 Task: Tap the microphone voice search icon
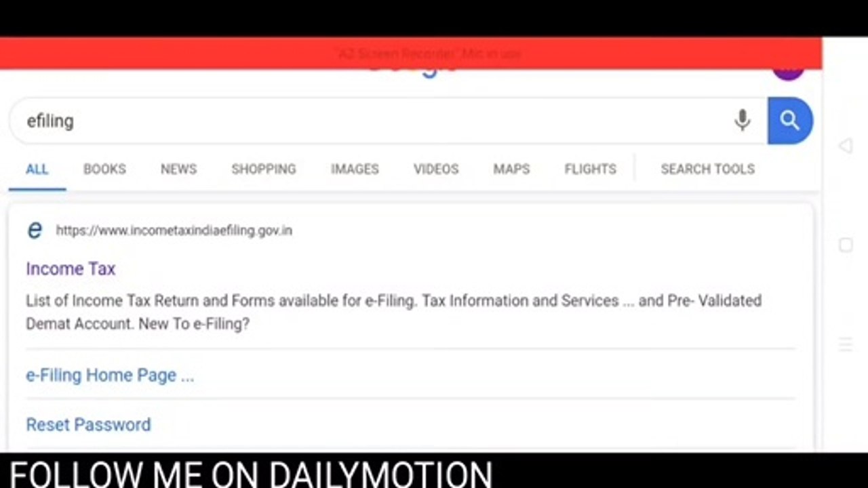pyautogui.click(x=743, y=121)
